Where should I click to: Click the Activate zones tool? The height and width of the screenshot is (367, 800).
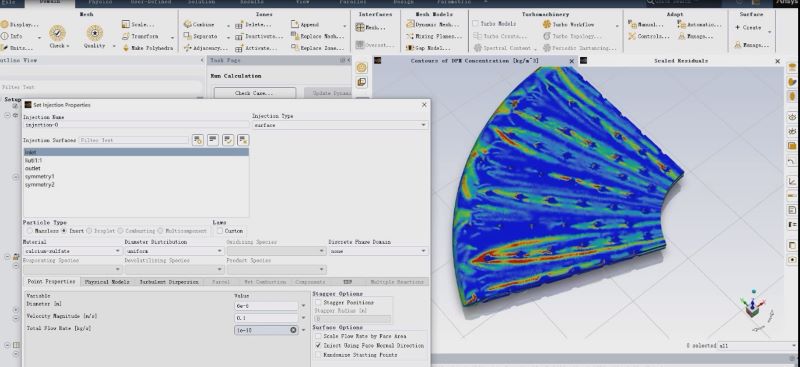pos(257,48)
